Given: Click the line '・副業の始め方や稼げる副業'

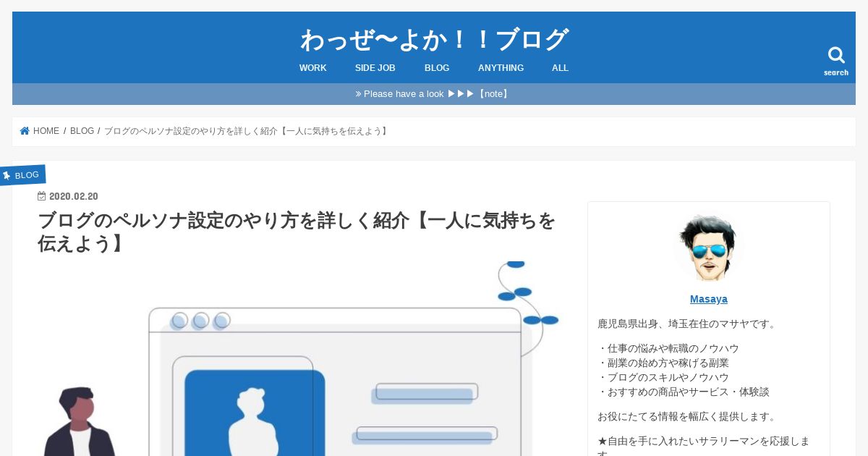Looking at the screenshot, I should (663, 363).
